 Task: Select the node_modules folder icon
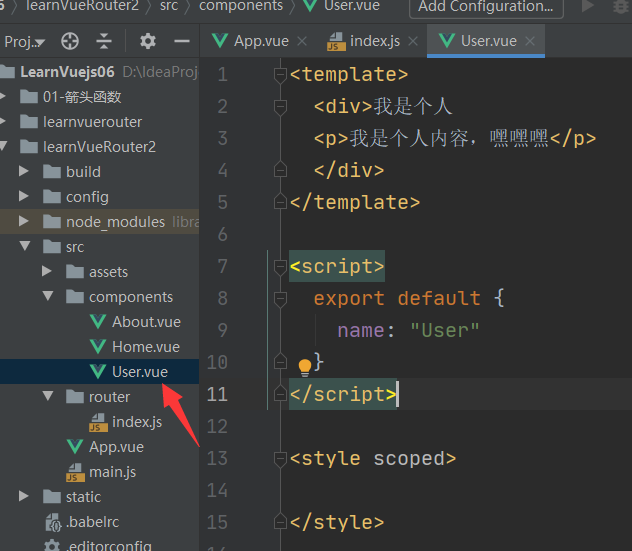pos(52,222)
